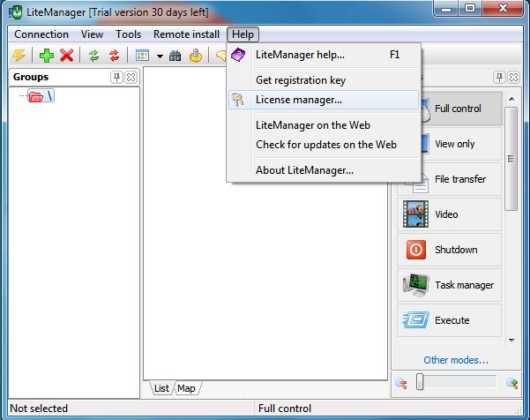Image resolution: width=530 pixels, height=420 pixels.
Task: Select the Execute label
Action: tap(452, 320)
